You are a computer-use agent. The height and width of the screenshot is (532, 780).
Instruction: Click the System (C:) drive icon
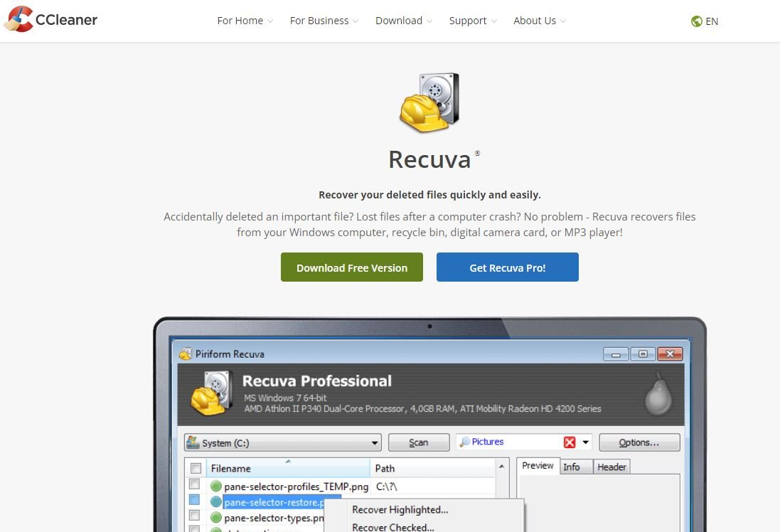coord(193,442)
